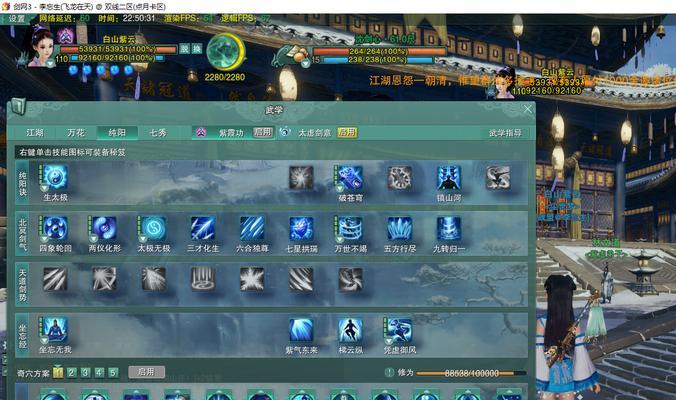
Task: Select the 两仪化形 skill icon
Action: click(104, 228)
